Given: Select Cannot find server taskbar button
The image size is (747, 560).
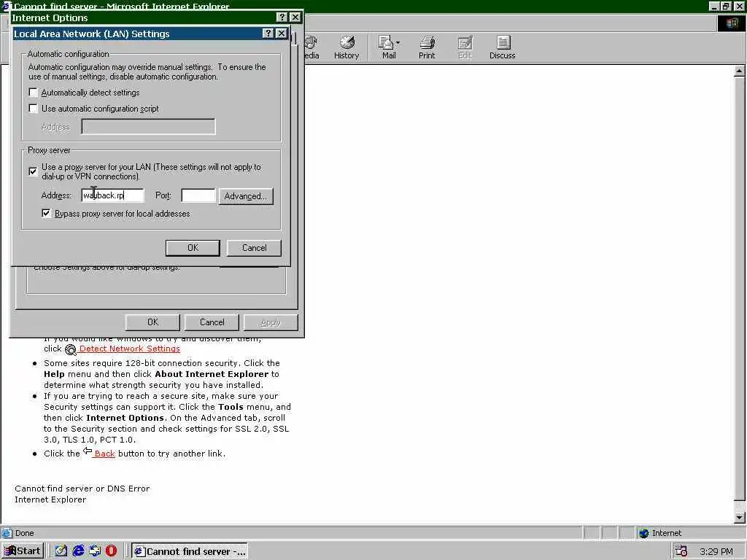Looking at the screenshot, I should [x=190, y=551].
